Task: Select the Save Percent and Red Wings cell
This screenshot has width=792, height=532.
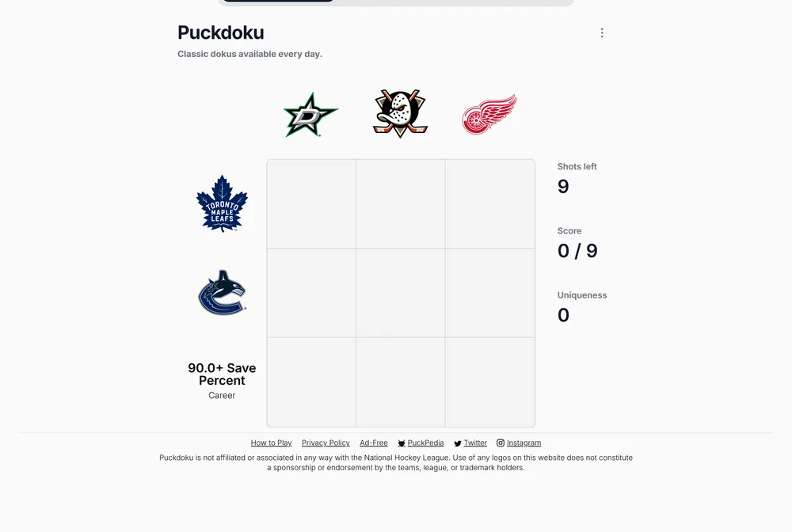Action: coord(490,382)
